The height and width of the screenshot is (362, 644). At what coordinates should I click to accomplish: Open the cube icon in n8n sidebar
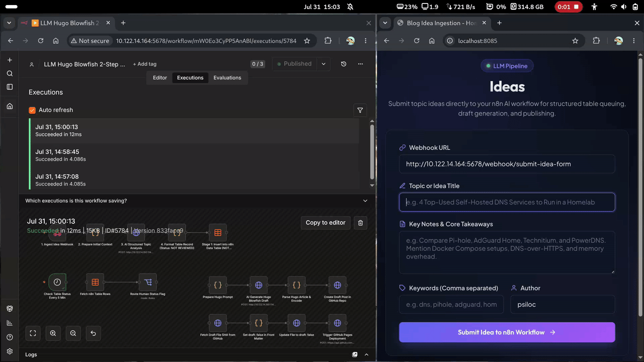[10, 309]
